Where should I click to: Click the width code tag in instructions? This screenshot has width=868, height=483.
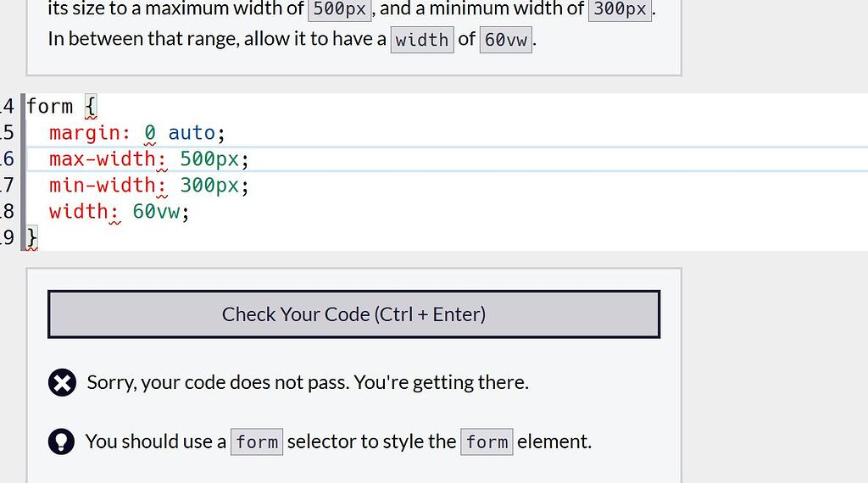point(422,40)
